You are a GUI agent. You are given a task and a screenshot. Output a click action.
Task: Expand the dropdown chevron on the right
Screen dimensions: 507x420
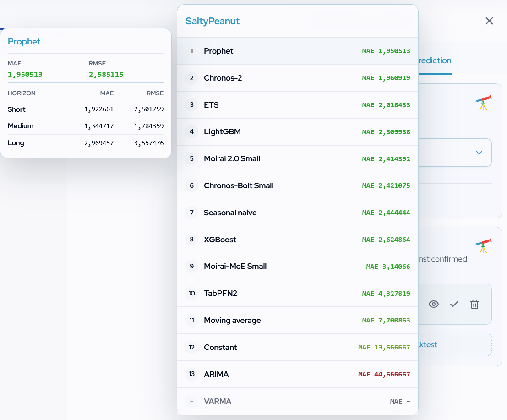pos(479,153)
